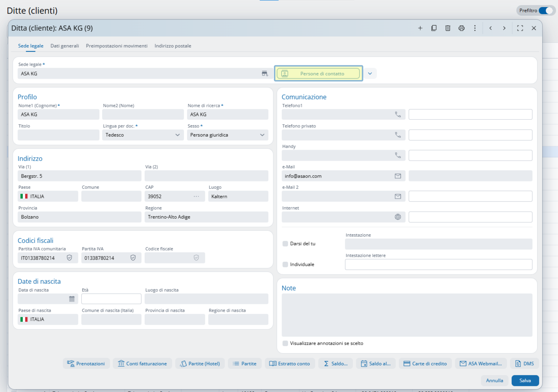Click the add new record plus icon

420,28
